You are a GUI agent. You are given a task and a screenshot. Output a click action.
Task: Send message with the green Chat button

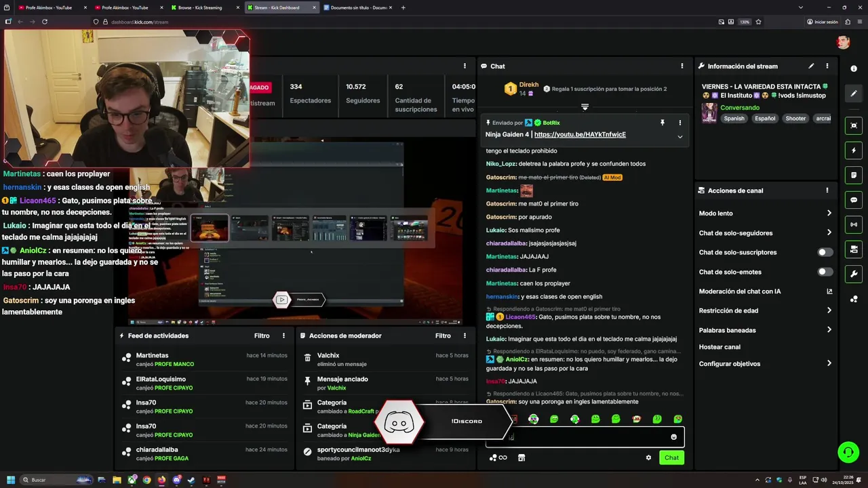(671, 457)
